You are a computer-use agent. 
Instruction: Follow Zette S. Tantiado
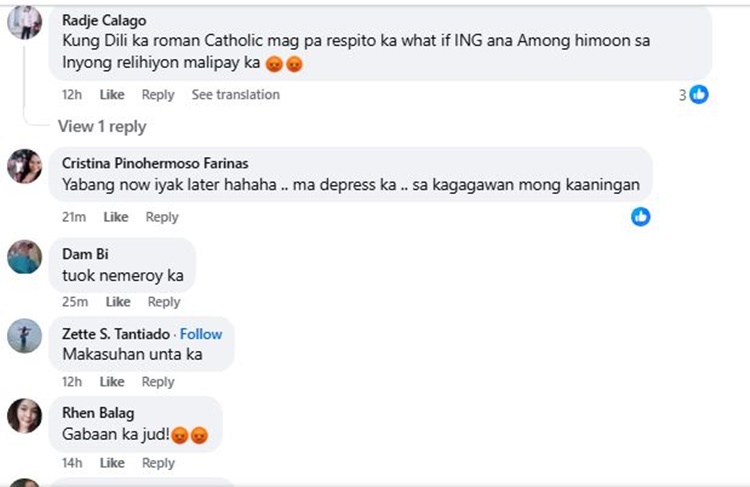click(x=201, y=334)
